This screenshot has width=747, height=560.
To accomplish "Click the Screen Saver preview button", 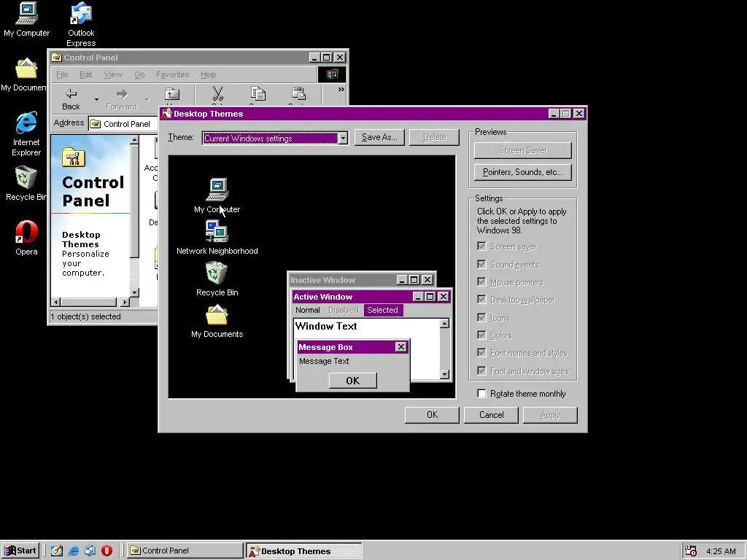I will coord(522,150).
